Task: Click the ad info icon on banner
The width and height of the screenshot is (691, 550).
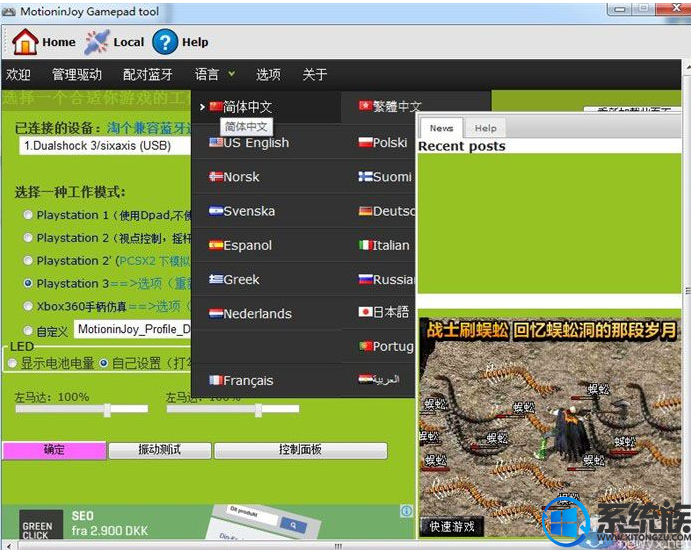Action: tap(407, 511)
